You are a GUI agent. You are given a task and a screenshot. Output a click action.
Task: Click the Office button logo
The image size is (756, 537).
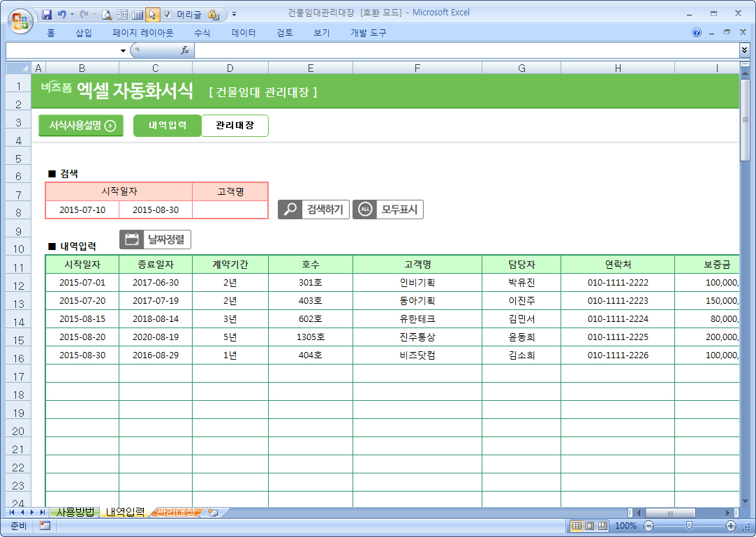click(20, 19)
